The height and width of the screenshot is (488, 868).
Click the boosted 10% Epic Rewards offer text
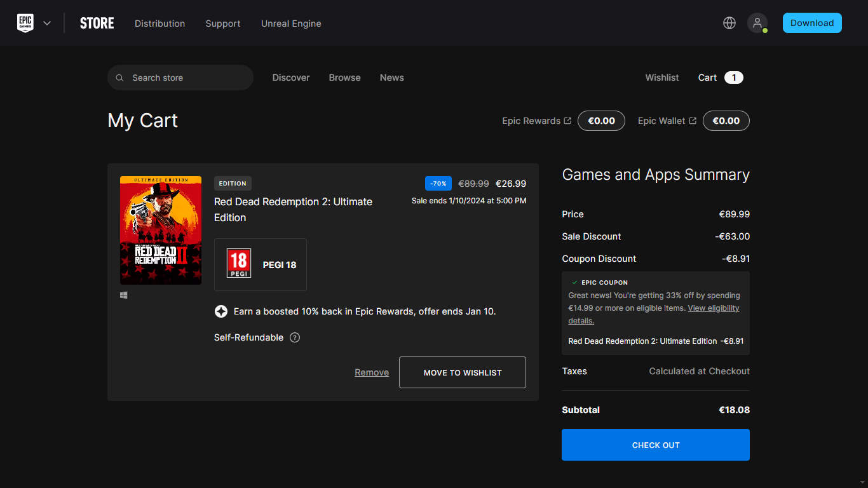[365, 311]
